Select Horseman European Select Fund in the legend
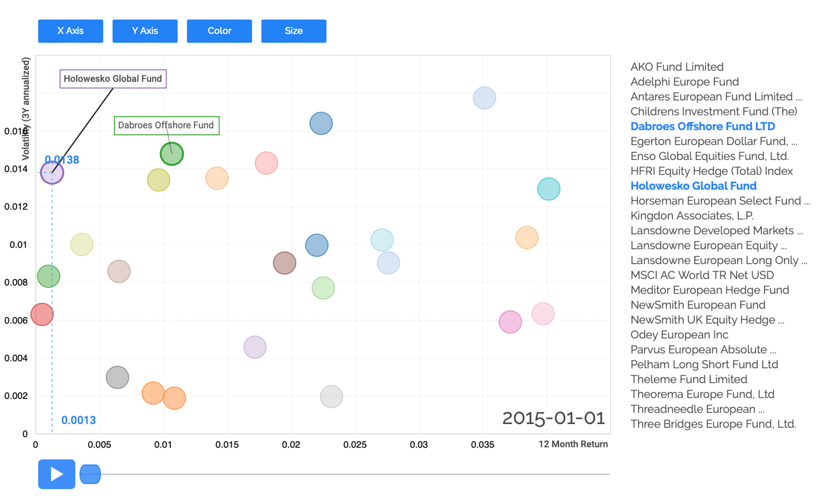The height and width of the screenshot is (504, 825). [x=720, y=201]
